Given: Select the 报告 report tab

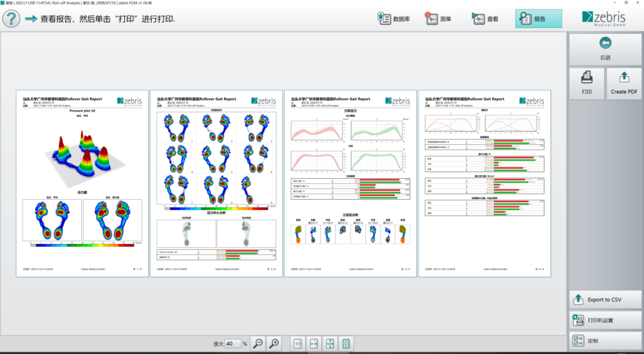Looking at the screenshot, I should point(538,18).
